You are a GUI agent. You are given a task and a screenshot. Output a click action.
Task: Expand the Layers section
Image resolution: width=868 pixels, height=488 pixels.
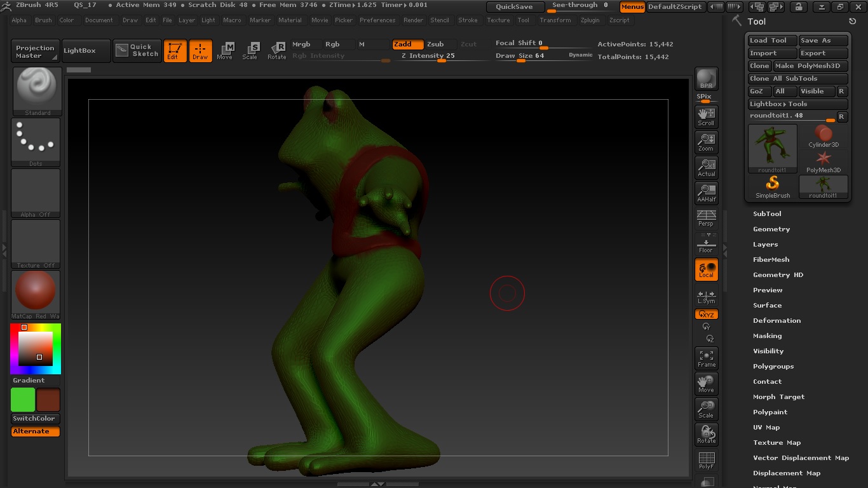765,245
